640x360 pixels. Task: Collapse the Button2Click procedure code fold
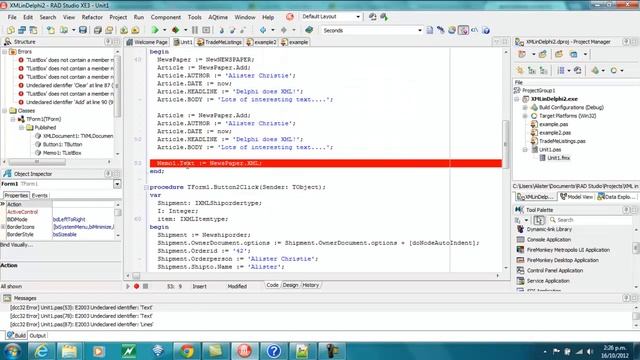(x=146, y=187)
